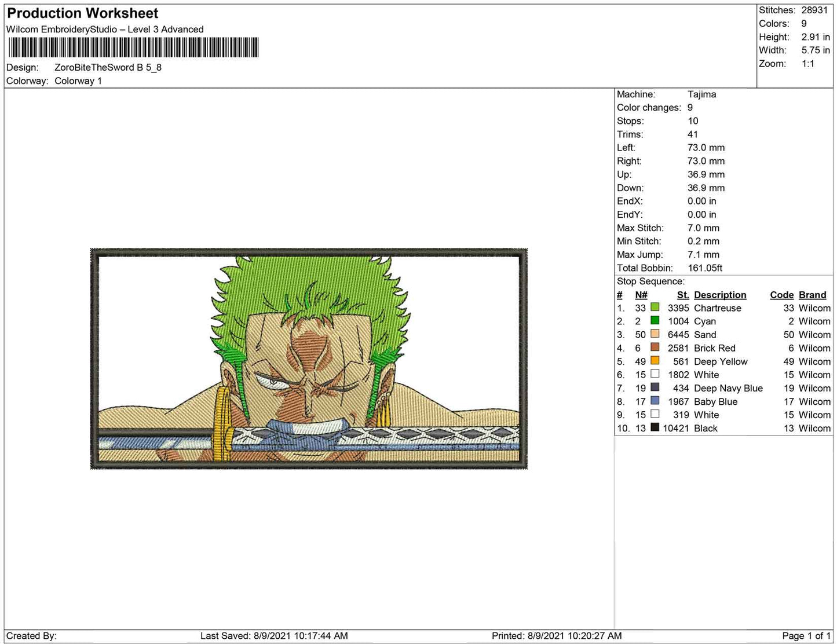Pick the Brick Red color swatch
The image size is (837, 644).
pyautogui.click(x=655, y=347)
